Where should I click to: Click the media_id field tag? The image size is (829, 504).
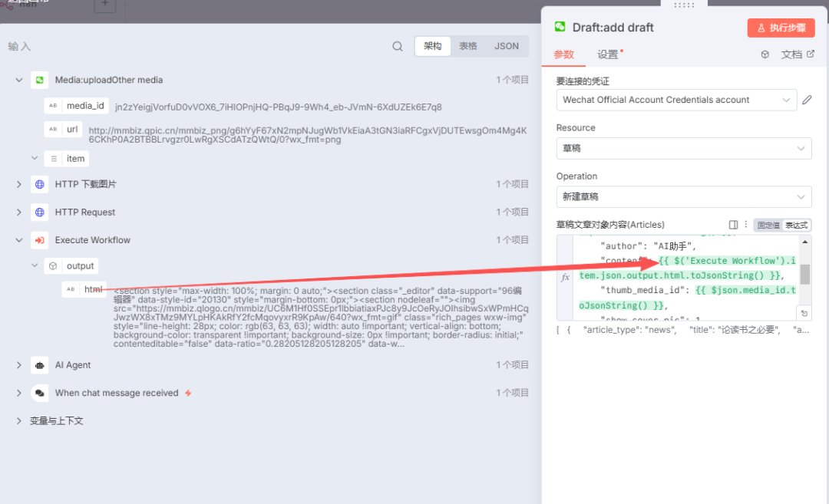77,106
